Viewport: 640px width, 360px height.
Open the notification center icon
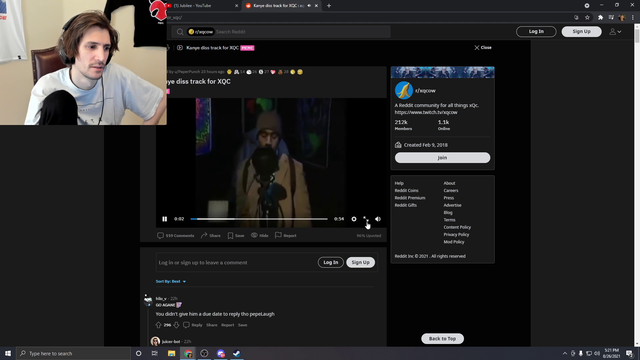[x=629, y=353]
